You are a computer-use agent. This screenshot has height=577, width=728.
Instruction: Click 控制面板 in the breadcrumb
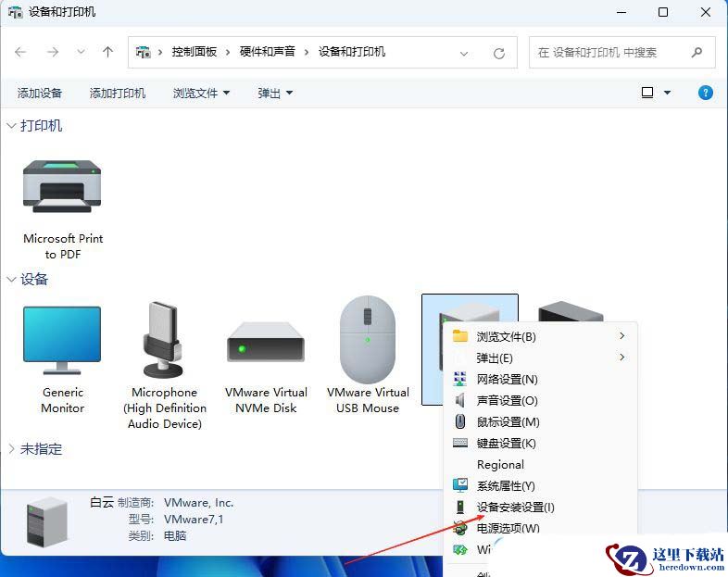pos(195,52)
